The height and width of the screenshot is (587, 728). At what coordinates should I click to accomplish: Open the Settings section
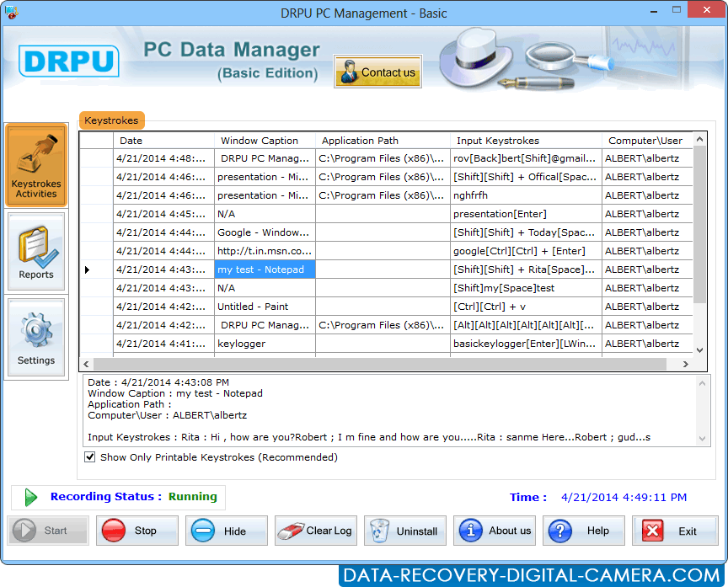pyautogui.click(x=36, y=338)
